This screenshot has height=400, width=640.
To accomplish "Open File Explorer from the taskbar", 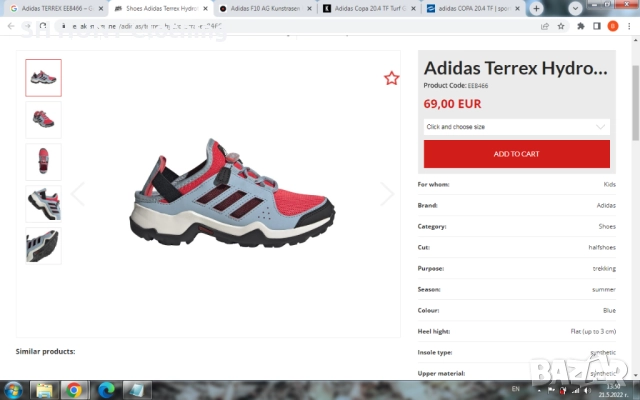I will coord(44,390).
